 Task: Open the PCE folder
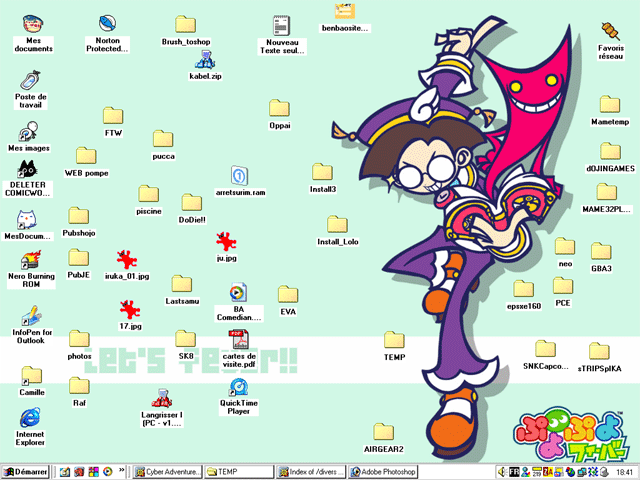[563, 287]
